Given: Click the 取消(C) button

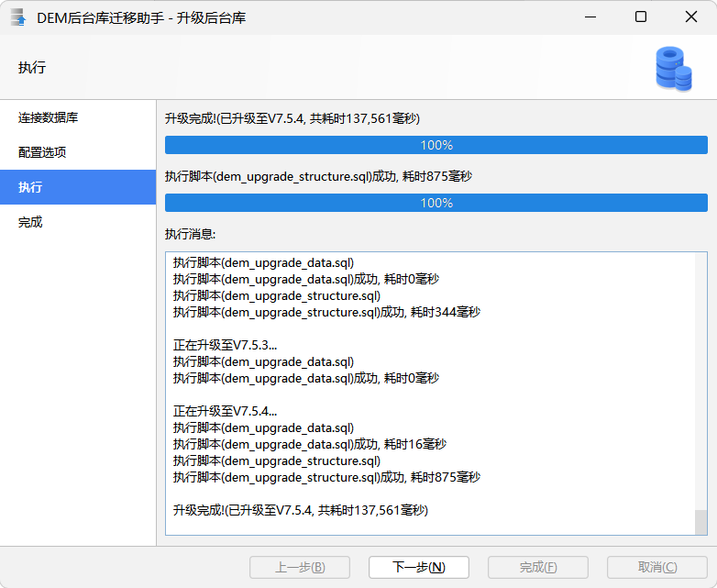Looking at the screenshot, I should [x=657, y=568].
